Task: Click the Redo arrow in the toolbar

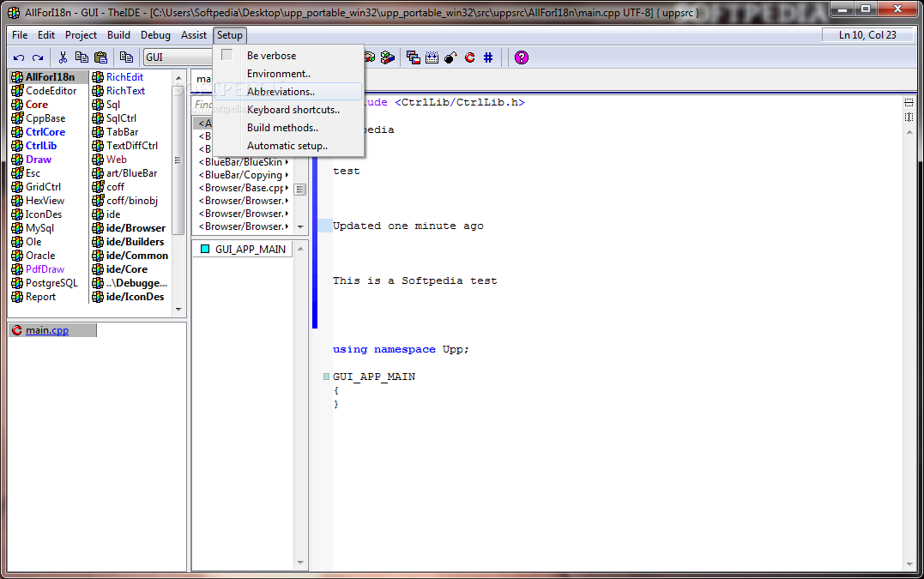Action: tap(38, 57)
